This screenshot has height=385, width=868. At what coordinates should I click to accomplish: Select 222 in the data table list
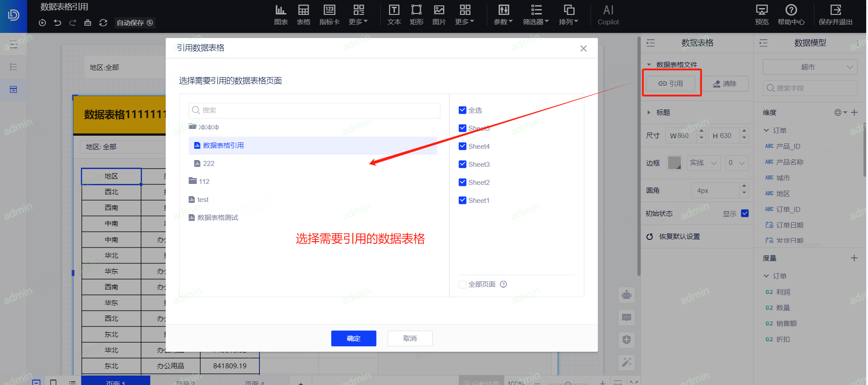[x=208, y=164]
